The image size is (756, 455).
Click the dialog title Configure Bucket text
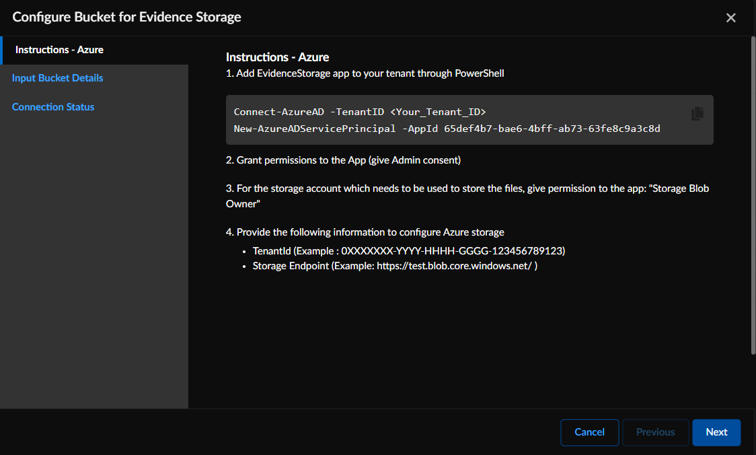pos(126,17)
